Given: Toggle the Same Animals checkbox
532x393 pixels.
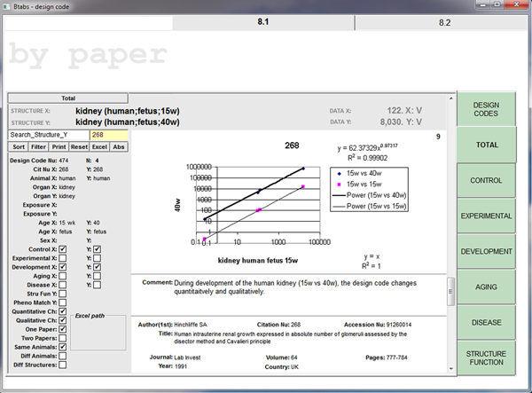Looking at the screenshot, I should (x=62, y=347).
